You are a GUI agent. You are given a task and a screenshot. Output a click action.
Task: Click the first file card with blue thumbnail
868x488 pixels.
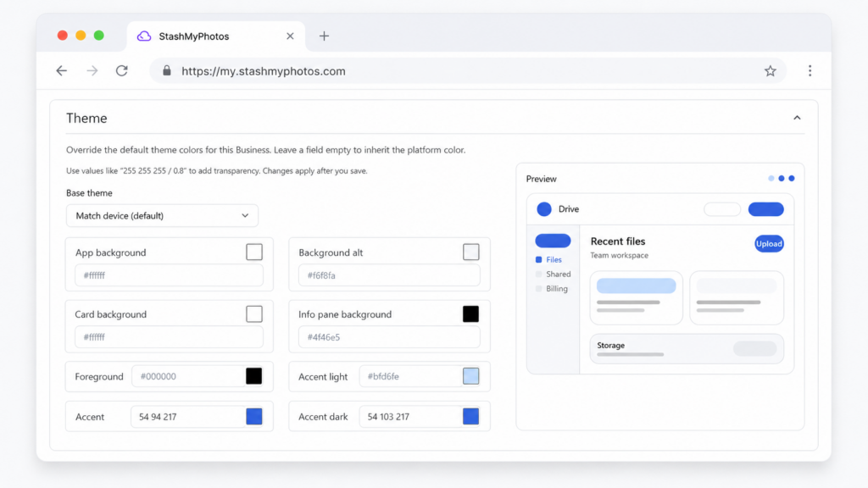click(636, 297)
